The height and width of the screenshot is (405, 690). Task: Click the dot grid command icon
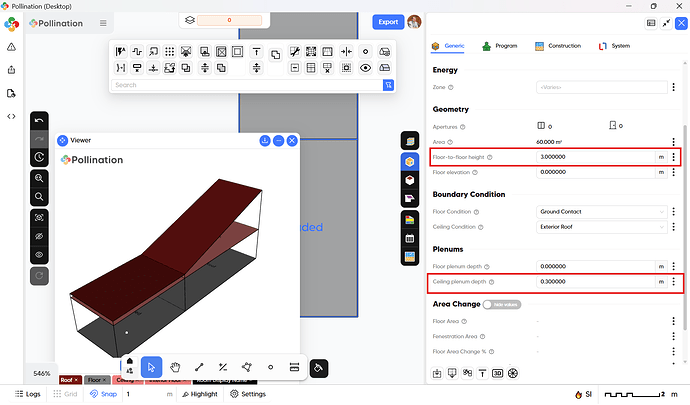[x=169, y=52]
